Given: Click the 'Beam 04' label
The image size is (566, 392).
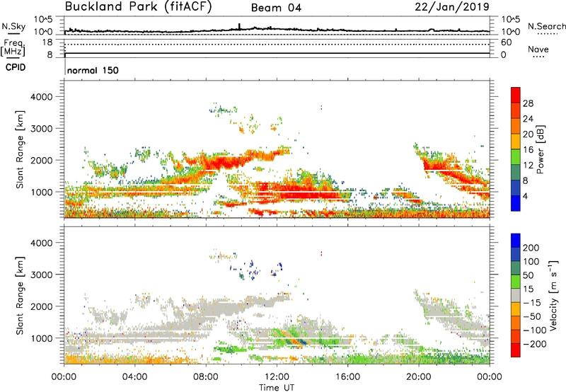Looking at the screenshot, I should coord(276,8).
